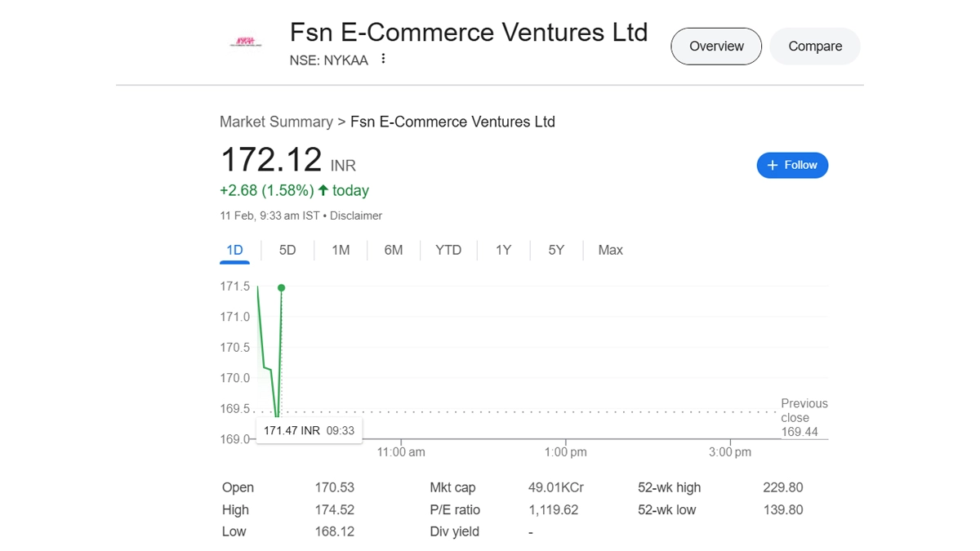Click the green up-arrow price change indicator

click(323, 190)
